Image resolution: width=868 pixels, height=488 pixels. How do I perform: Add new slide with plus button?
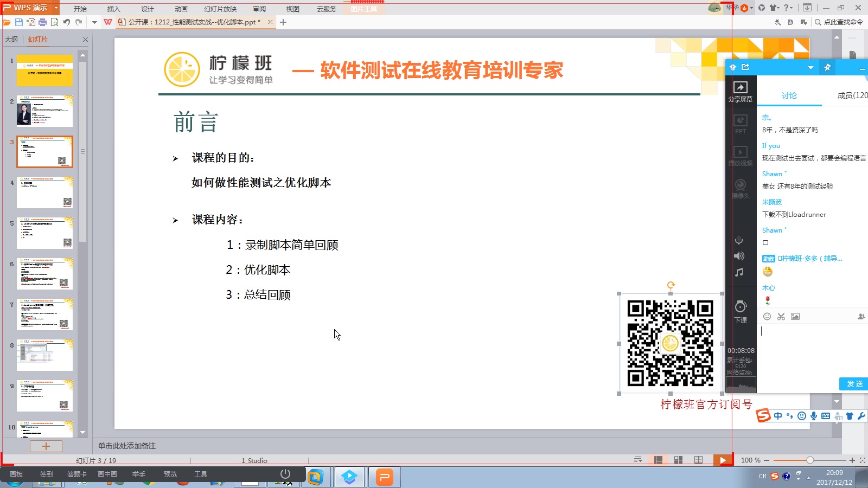46,446
